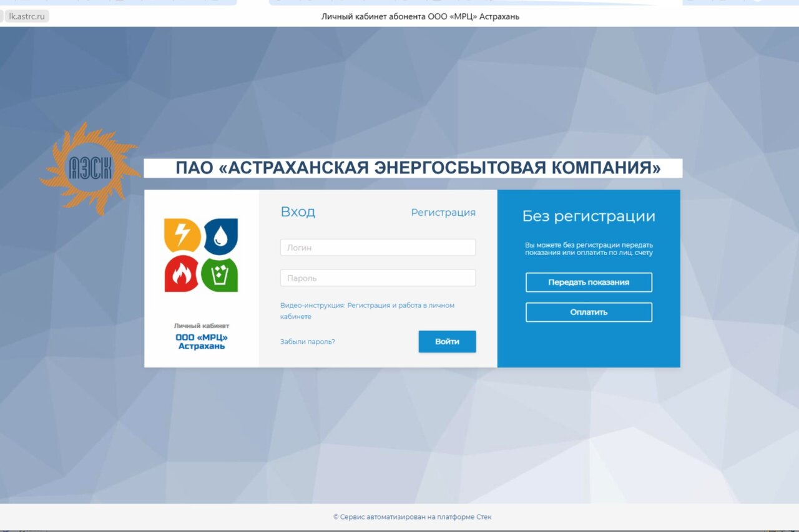The image size is (799, 532).
Task: Click the Без регистрации heading
Action: (589, 216)
